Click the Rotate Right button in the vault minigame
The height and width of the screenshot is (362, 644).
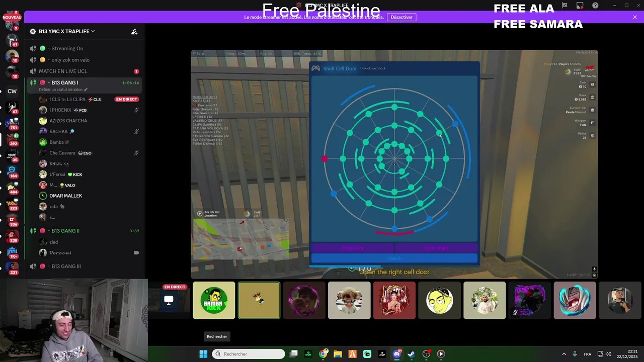[x=436, y=248]
